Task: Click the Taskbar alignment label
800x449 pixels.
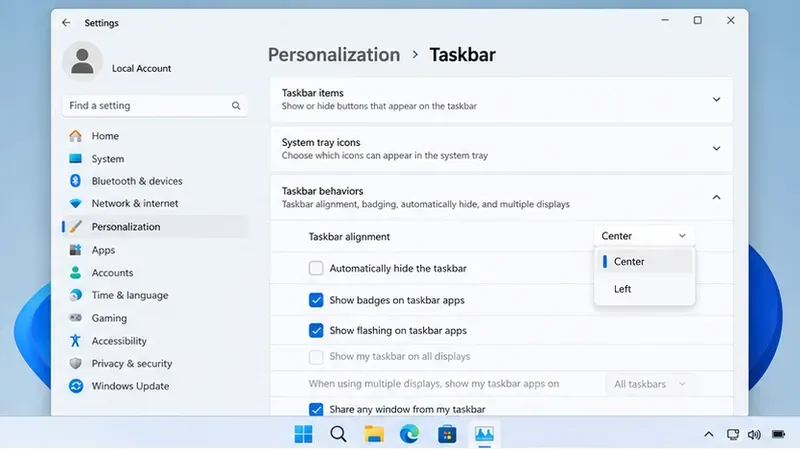Action: click(x=349, y=237)
